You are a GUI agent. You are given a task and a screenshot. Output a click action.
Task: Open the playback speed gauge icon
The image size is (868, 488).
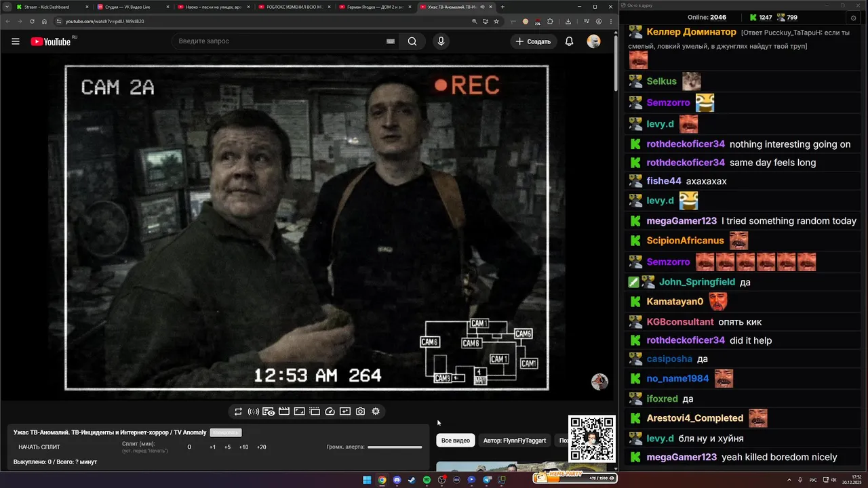pyautogui.click(x=330, y=411)
